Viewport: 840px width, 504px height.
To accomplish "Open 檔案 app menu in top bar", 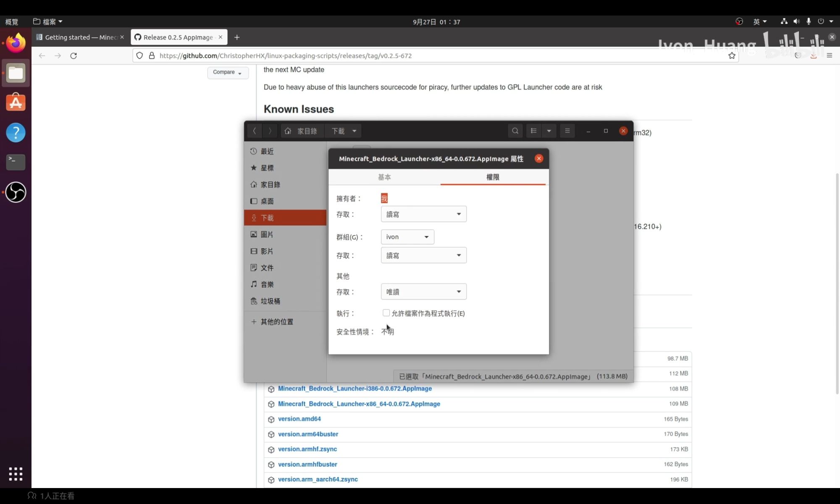I will 48,21.
